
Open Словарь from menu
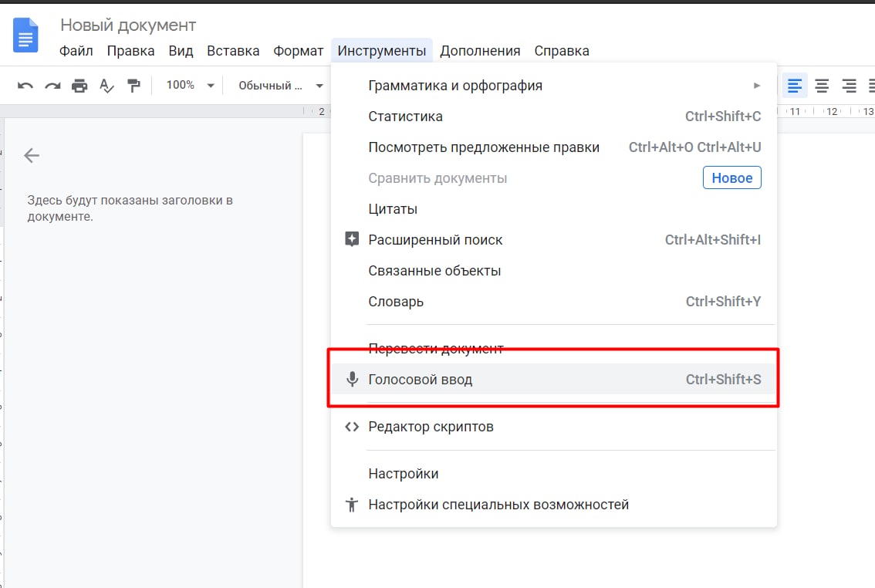coord(553,301)
